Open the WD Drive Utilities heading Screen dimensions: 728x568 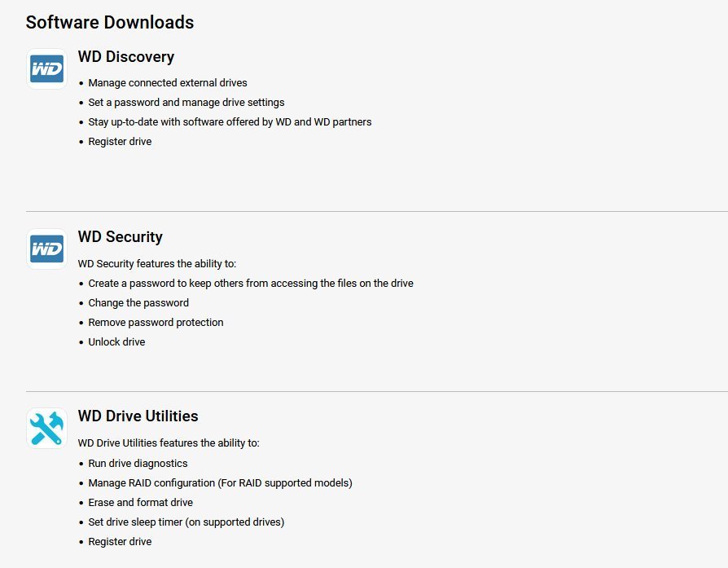(138, 416)
